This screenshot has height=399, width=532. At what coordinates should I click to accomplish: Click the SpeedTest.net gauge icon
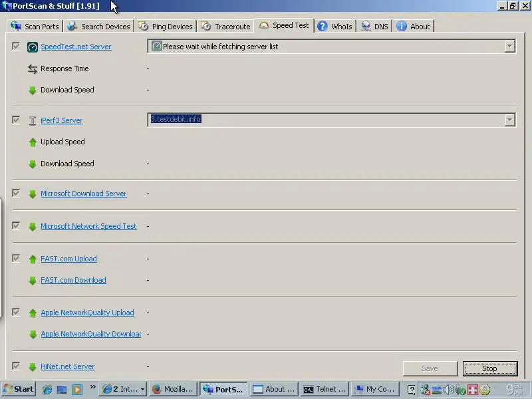pyautogui.click(x=32, y=47)
